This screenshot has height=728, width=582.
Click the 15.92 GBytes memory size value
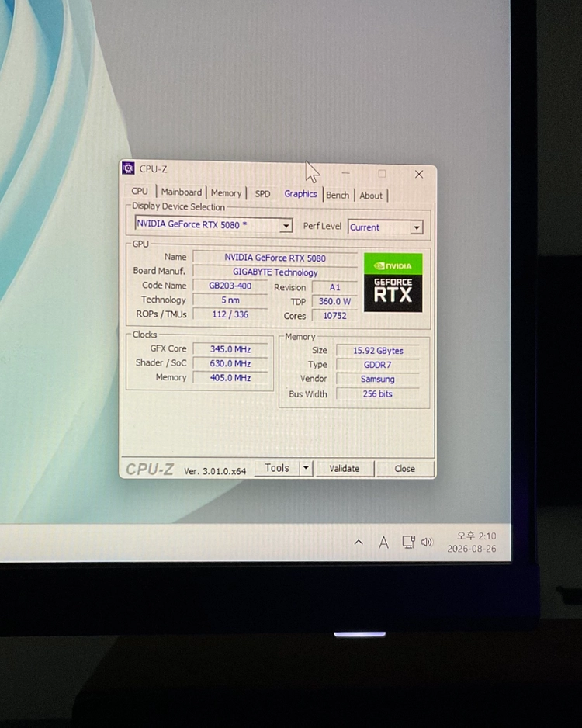pos(378,351)
